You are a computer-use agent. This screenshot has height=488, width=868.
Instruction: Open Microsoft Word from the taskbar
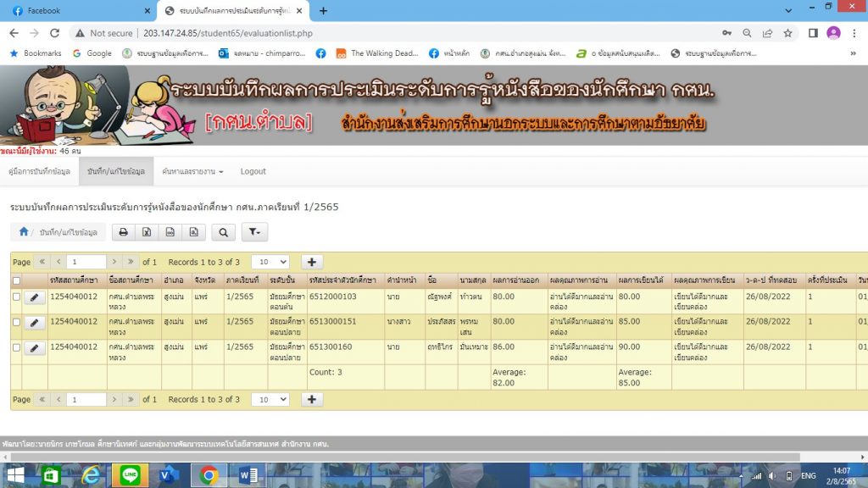coord(248,475)
